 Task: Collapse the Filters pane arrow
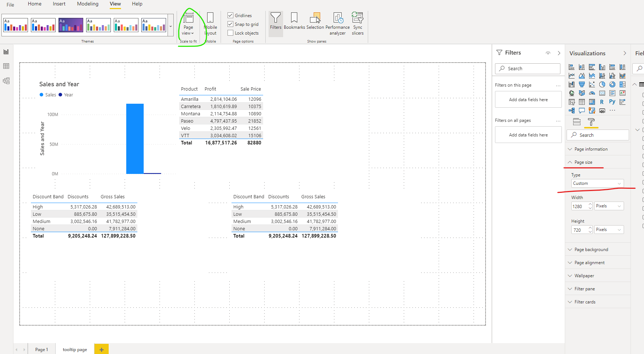[559, 53]
